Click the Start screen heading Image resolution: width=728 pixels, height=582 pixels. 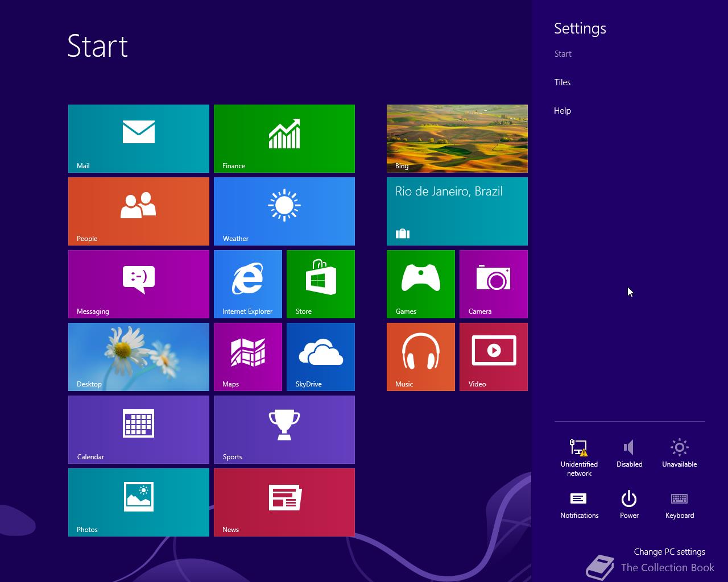click(x=98, y=46)
